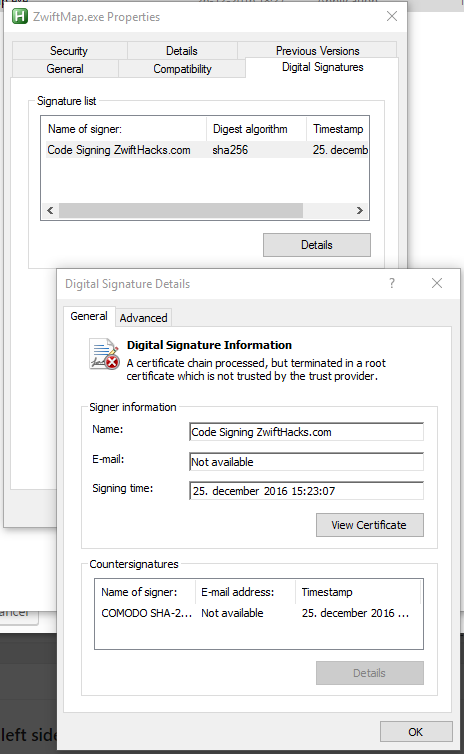Click the Details button under Signature list
464x754 pixels.
(317, 245)
